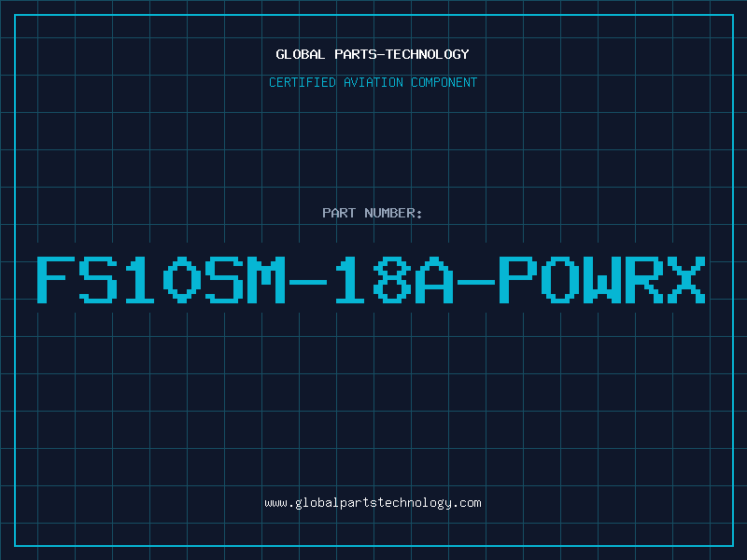Select the FS10SM segment of the part number

pyautogui.click(x=162, y=280)
